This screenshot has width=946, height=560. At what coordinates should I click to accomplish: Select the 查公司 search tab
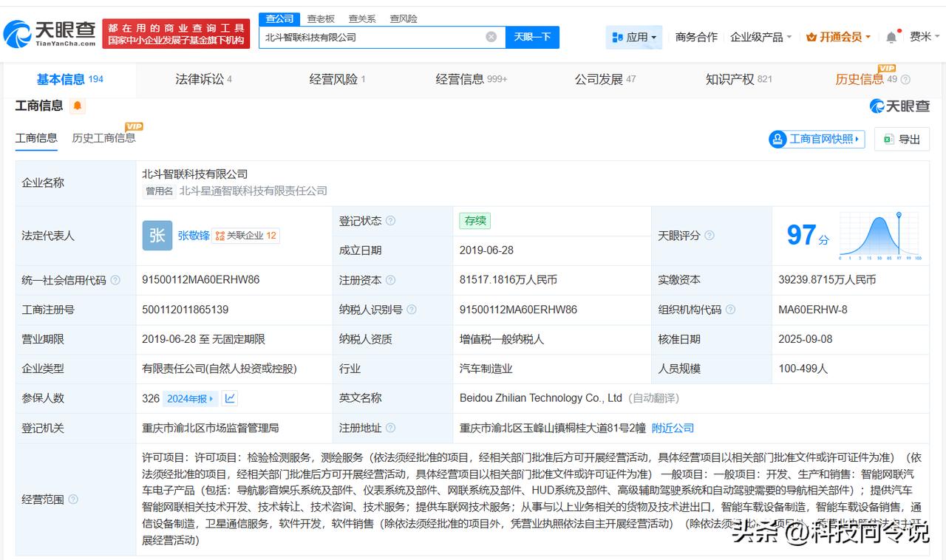[279, 18]
